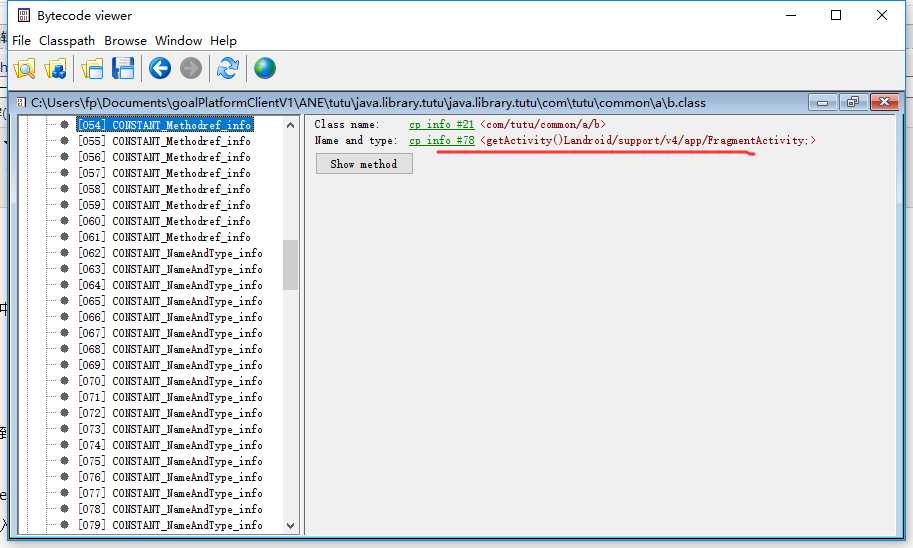Click the Reload refresh arrows icon
The height and width of the screenshot is (548, 913).
click(x=228, y=69)
